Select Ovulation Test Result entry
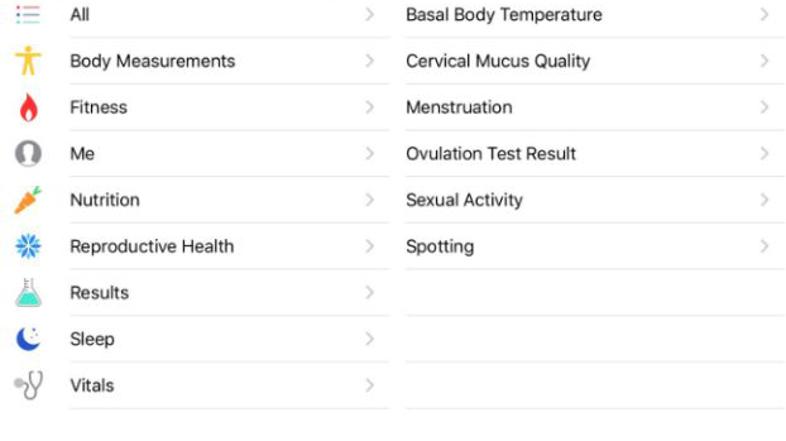Image resolution: width=786 pixels, height=441 pixels. [490, 154]
